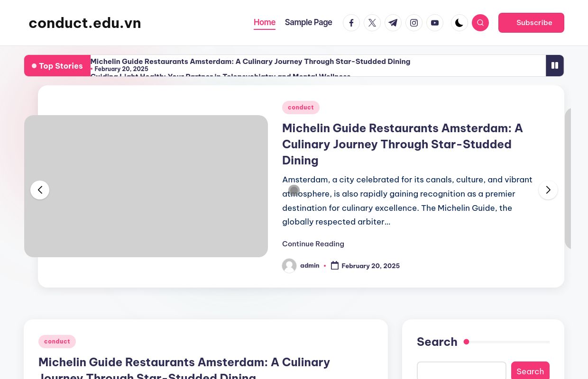Go to next slide arrow

pyautogui.click(x=548, y=190)
